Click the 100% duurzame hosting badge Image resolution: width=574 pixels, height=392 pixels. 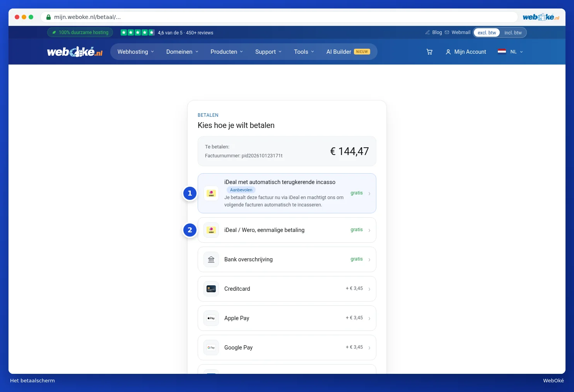80,32
